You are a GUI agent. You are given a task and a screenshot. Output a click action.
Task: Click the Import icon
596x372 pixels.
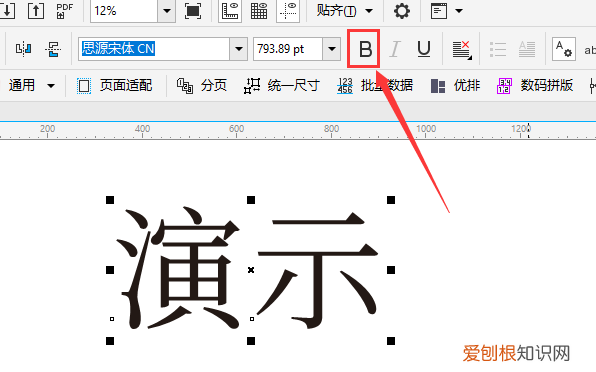click(x=7, y=10)
